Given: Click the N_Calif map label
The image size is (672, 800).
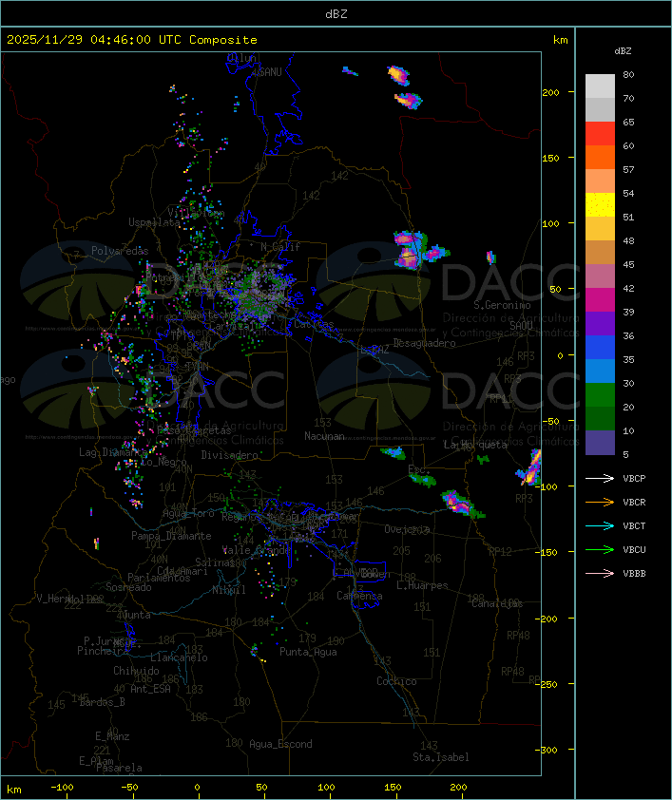Looking at the screenshot, I should click(280, 247).
